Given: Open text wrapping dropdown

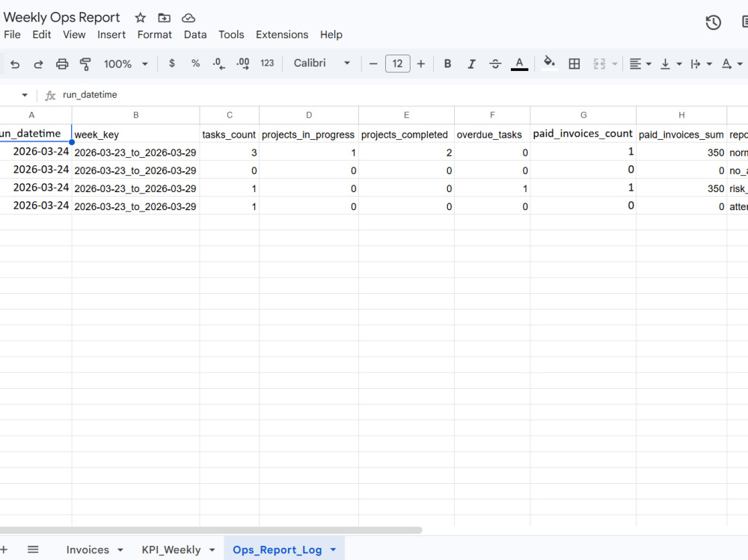Looking at the screenshot, I should pyautogui.click(x=701, y=64).
